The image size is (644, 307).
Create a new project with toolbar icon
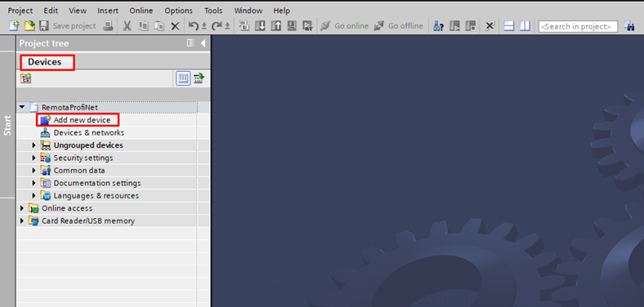click(x=14, y=26)
